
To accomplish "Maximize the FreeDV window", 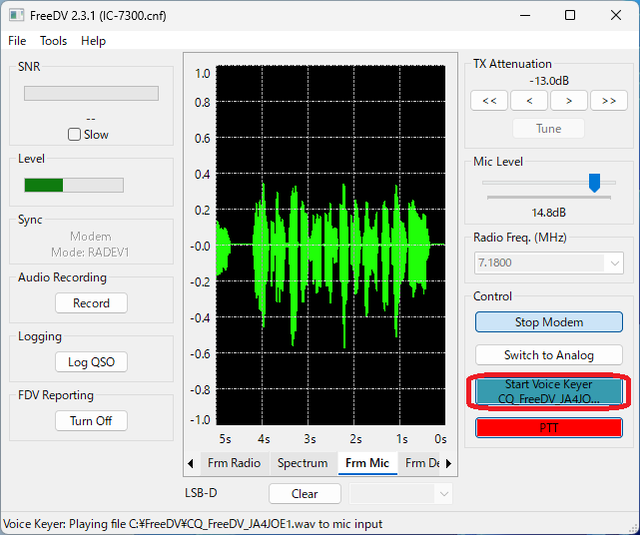I will (x=570, y=16).
